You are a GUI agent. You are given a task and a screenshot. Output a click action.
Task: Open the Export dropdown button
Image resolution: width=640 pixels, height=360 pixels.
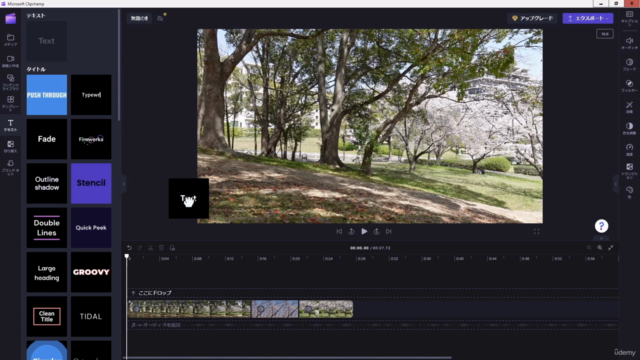(x=588, y=18)
